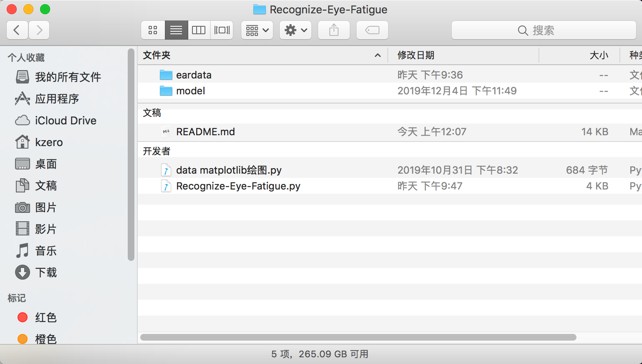Viewport: 642px width, 364px height.
Task: Open 我的所有文件 in the sidebar
Action: pos(68,77)
